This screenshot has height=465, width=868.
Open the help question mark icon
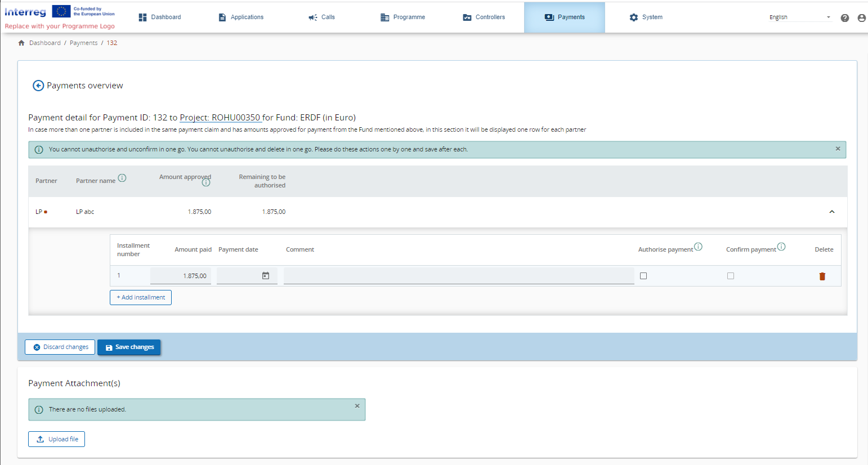[844, 18]
